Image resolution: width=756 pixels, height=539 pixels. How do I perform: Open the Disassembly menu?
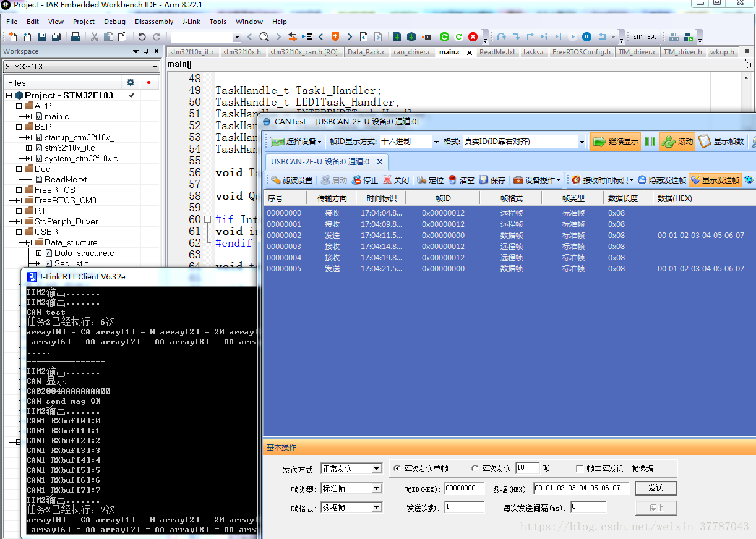click(x=154, y=22)
